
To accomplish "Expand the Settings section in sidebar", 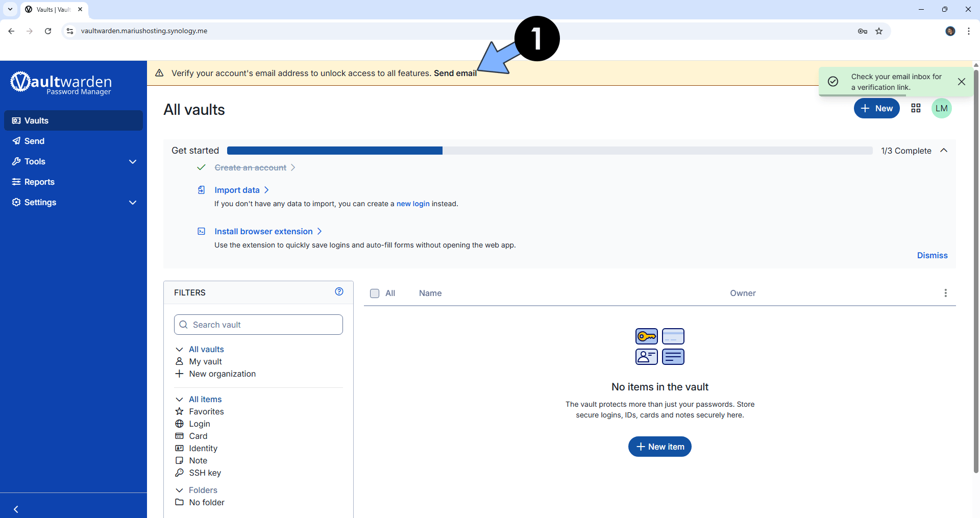I will [x=132, y=202].
